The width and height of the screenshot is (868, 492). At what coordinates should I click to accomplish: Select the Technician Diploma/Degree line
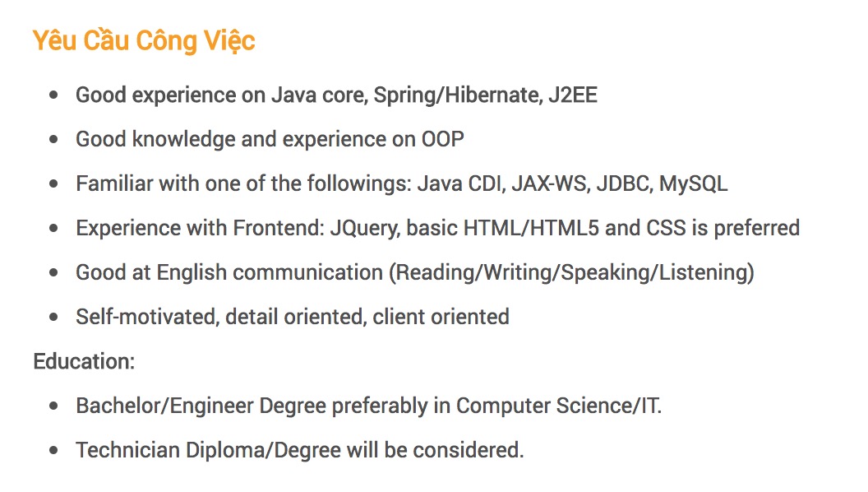299,450
